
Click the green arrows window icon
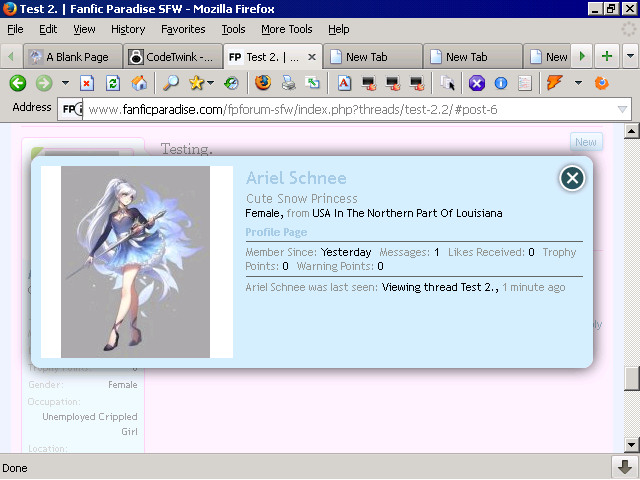click(x=313, y=83)
